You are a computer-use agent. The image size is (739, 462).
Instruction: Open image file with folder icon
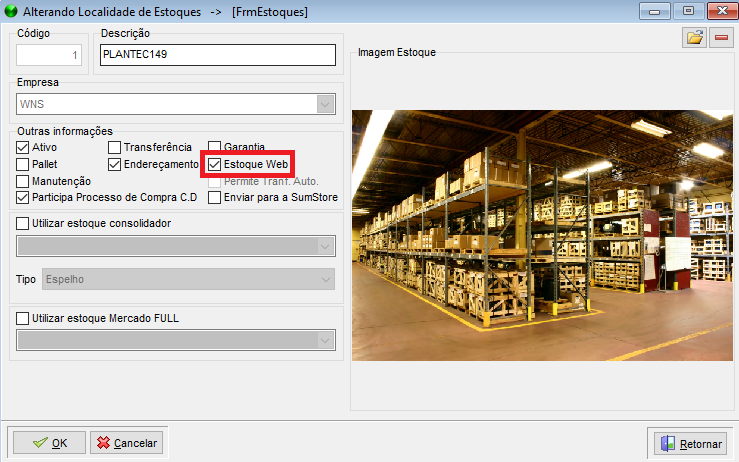pos(694,37)
